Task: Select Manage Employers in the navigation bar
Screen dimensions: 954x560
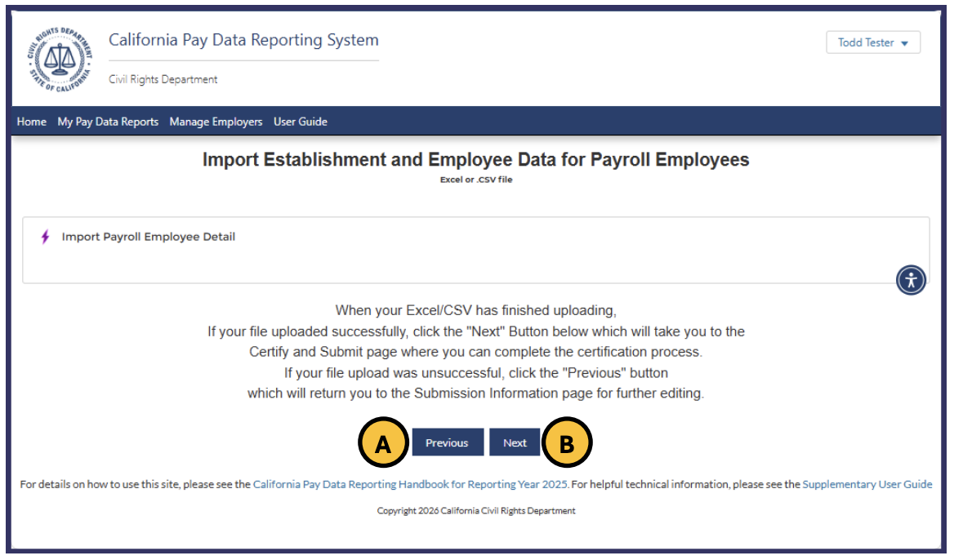Action: point(216,122)
